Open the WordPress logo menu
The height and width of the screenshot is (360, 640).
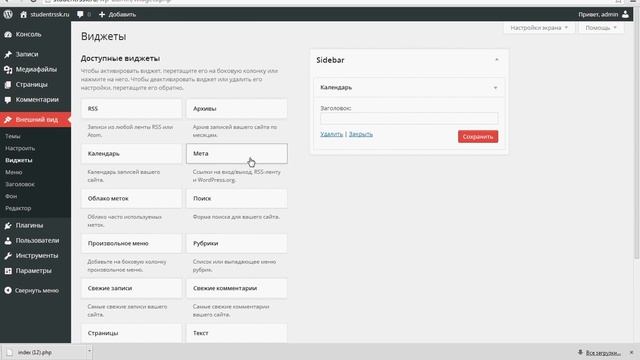(x=8, y=14)
